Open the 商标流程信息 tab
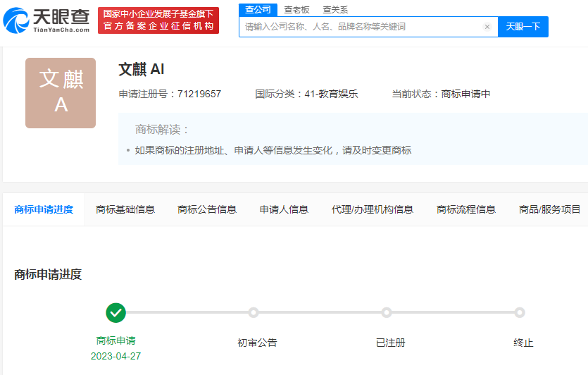588x375 pixels. pos(466,209)
